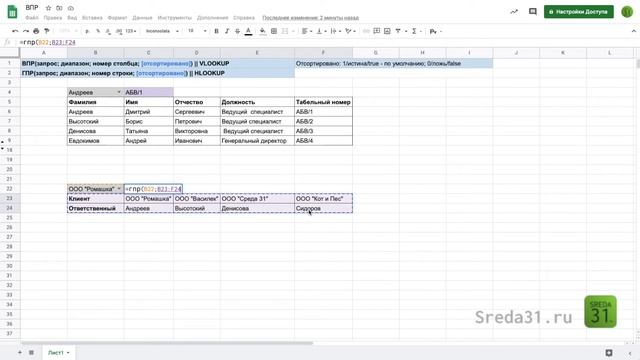Screen dimensions: 640x360
Task: Open the Вид menu
Action: click(x=72, y=18)
